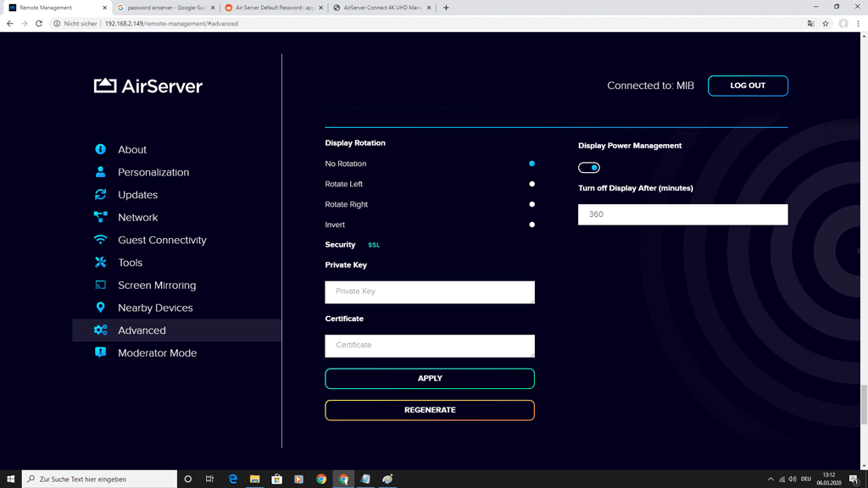Click the Private Key input field
Viewport: 868px width, 488px height.
pos(430,292)
